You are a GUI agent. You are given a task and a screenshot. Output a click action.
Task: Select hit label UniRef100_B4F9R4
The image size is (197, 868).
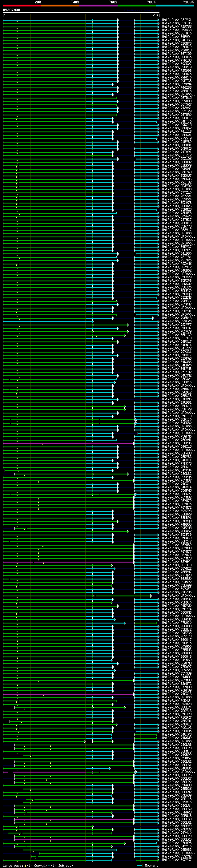click(177, 37)
